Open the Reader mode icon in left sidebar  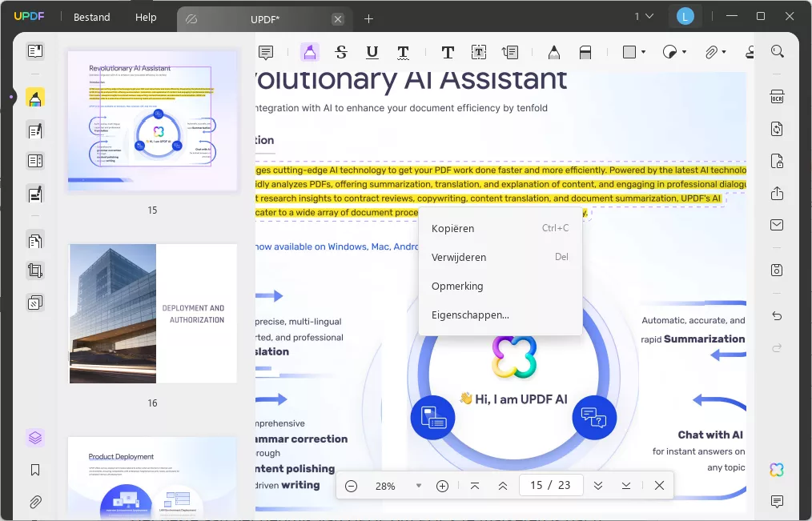point(35,50)
